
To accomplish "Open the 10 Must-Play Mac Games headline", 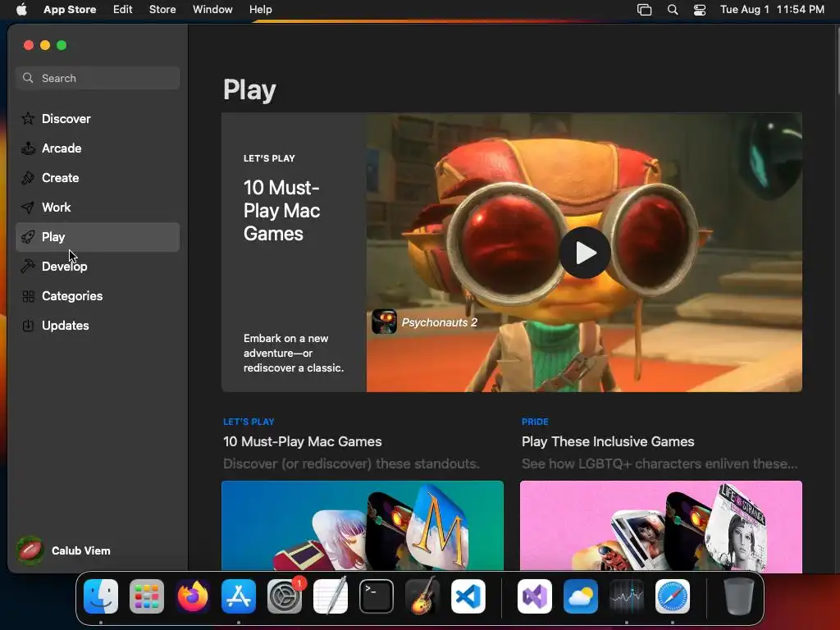I will (x=282, y=211).
